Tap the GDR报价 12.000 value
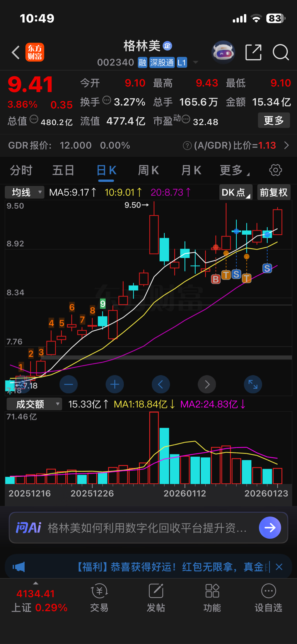The width and height of the screenshot is (297, 644). (x=76, y=146)
